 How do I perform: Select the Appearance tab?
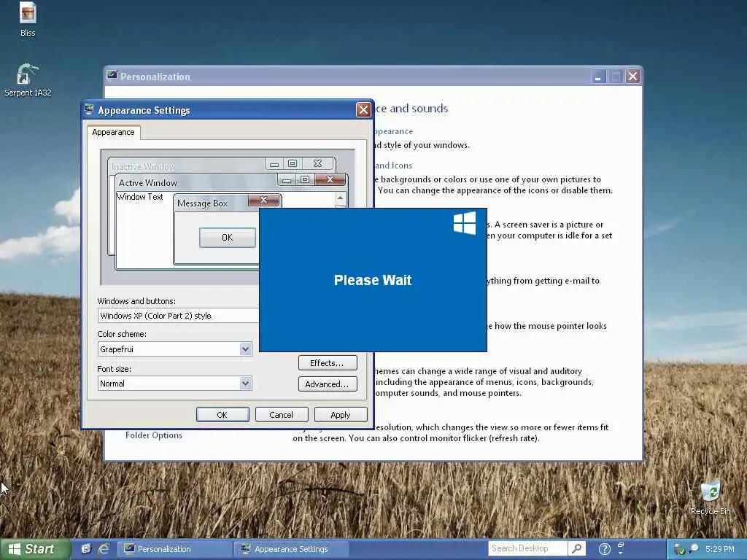[x=113, y=132]
